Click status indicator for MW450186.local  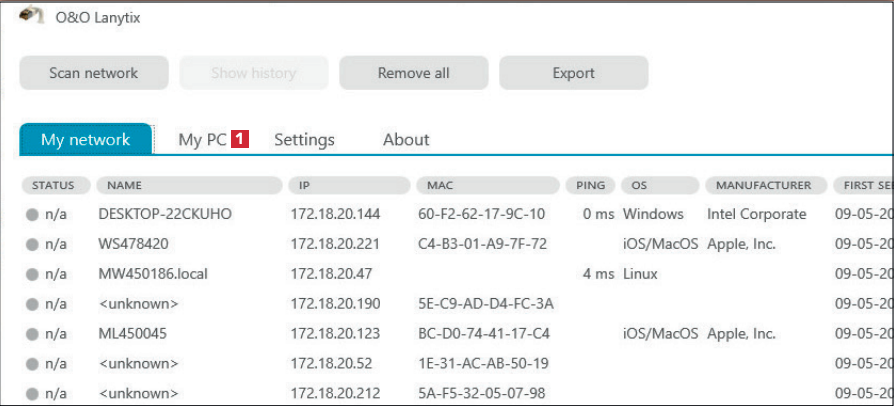32,274
